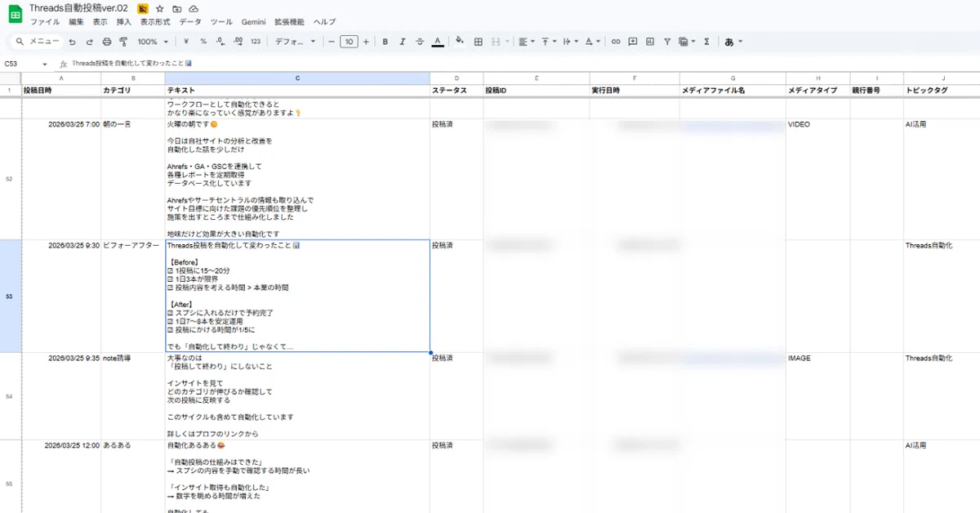Format cell as currency (¥)
Image resolution: width=980 pixels, height=513 pixels.
(x=187, y=42)
